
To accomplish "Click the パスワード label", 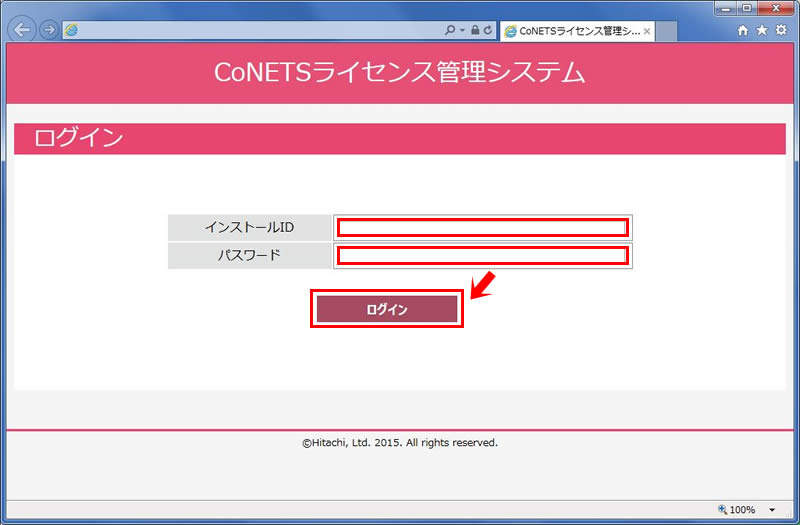I will click(249, 255).
